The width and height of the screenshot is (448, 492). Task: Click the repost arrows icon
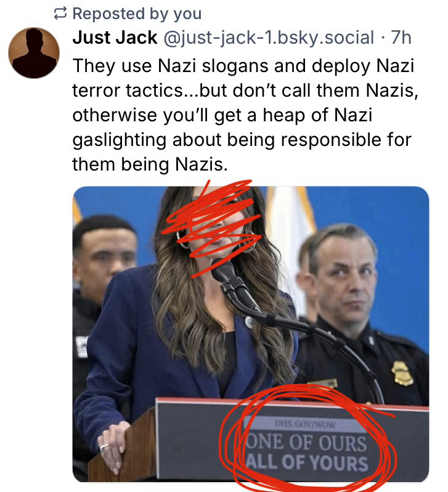(x=60, y=14)
